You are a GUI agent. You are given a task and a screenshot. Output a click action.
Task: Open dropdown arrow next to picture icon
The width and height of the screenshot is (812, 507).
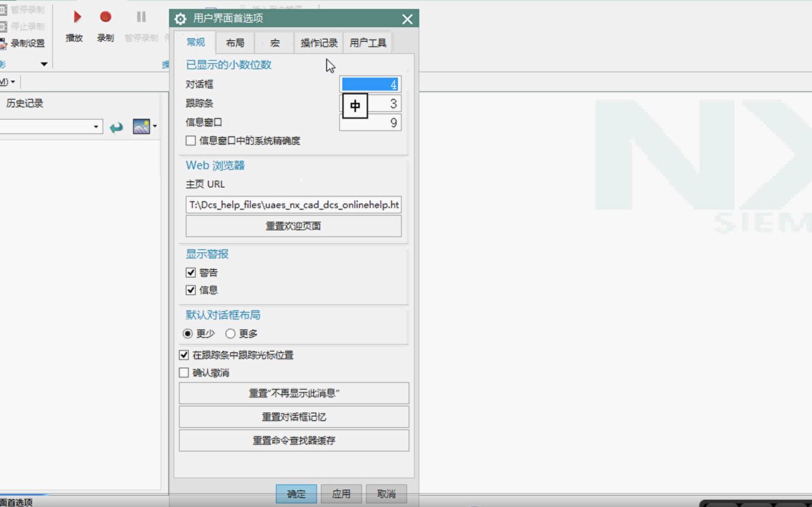[155, 126]
